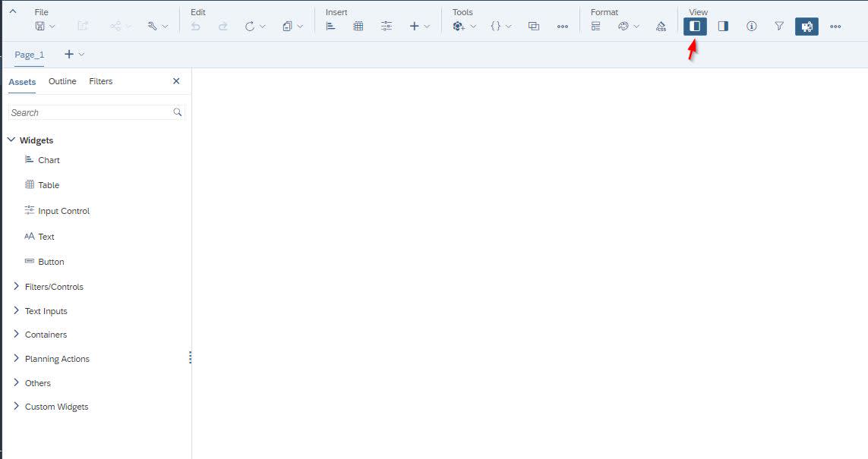Open the Save dropdown arrow

[52, 27]
